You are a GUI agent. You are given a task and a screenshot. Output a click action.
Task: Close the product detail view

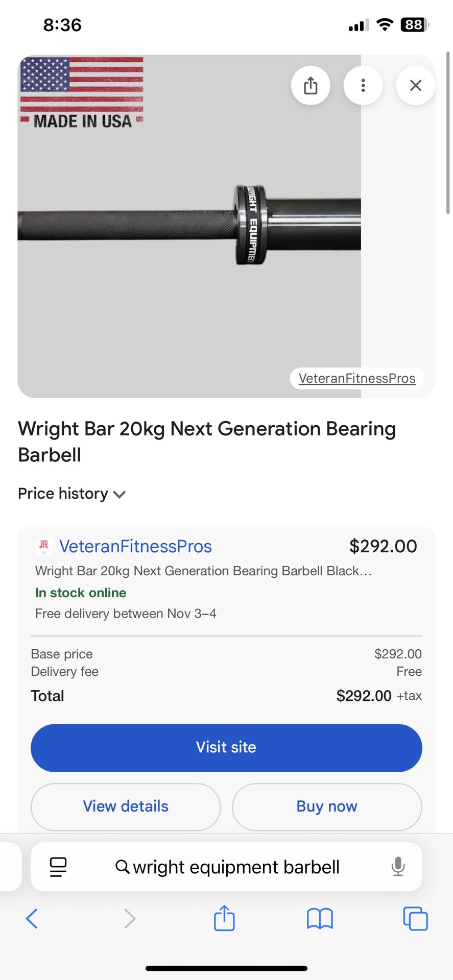point(415,85)
